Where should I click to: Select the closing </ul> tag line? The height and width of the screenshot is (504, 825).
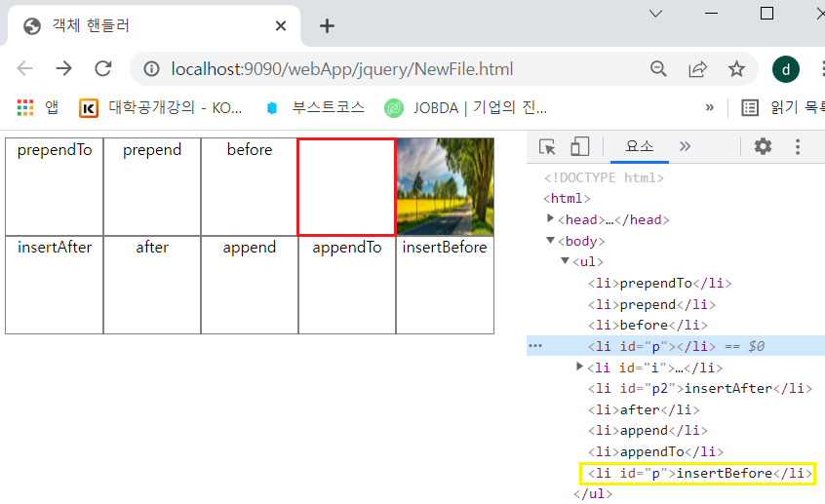(593, 494)
